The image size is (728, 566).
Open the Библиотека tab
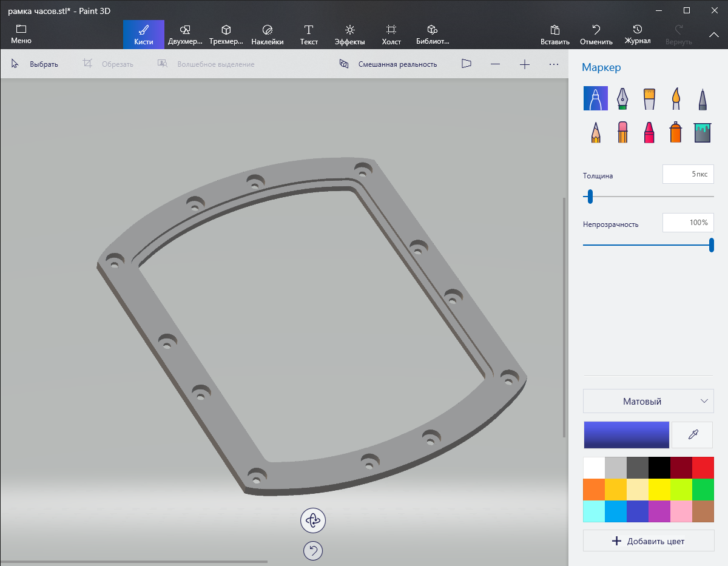pos(433,35)
